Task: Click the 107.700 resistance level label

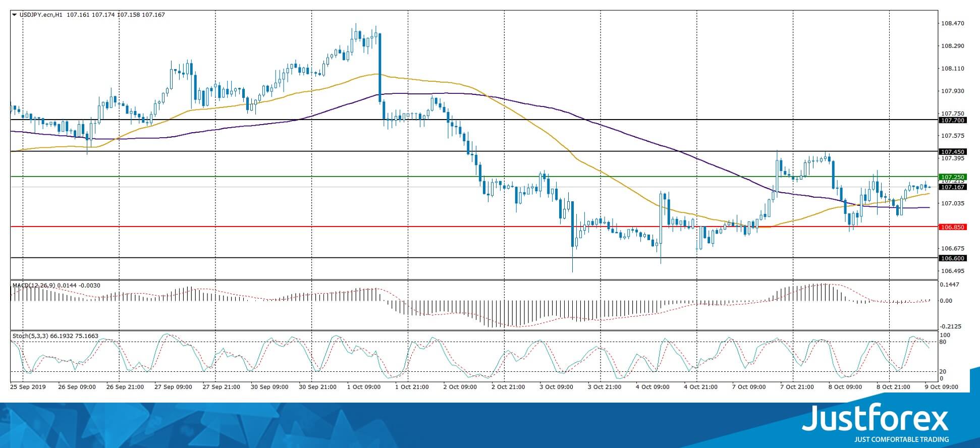Action: [952, 121]
